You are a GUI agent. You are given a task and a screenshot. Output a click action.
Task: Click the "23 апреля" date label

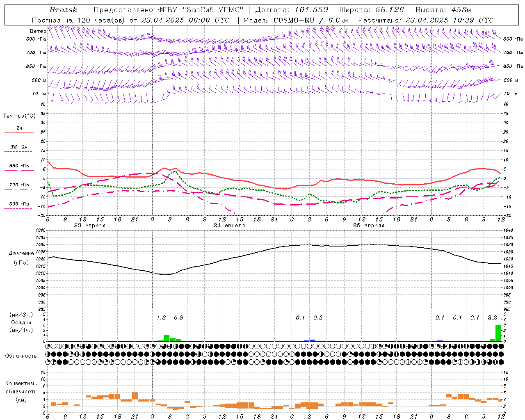pyautogui.click(x=89, y=225)
